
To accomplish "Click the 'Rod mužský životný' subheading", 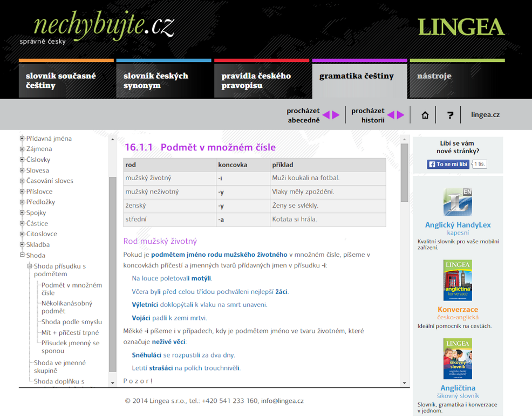I will tap(160, 241).
